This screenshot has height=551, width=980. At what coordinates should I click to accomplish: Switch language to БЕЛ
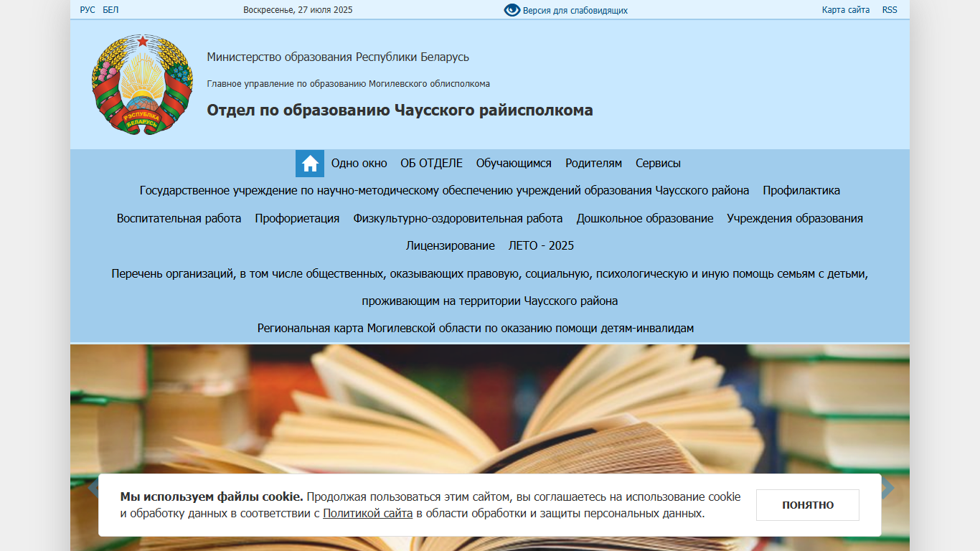[x=110, y=10]
